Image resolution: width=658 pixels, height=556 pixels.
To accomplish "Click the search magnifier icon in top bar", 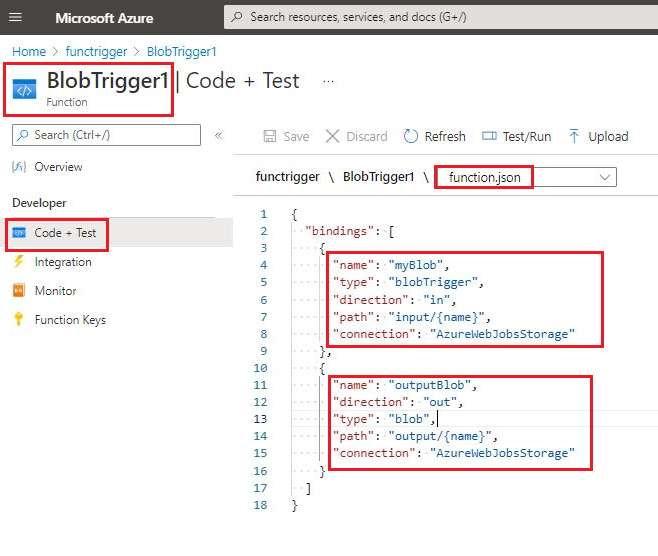I will pyautogui.click(x=237, y=17).
